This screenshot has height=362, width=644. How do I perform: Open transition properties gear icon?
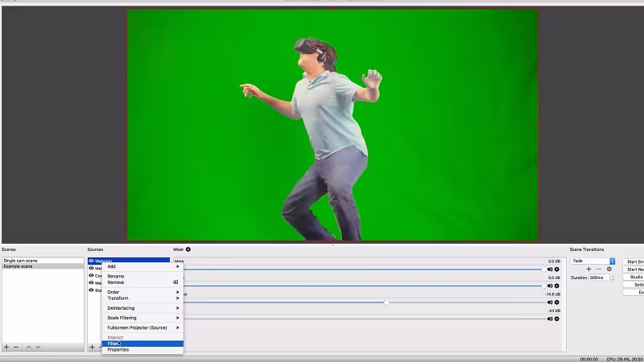pyautogui.click(x=609, y=269)
